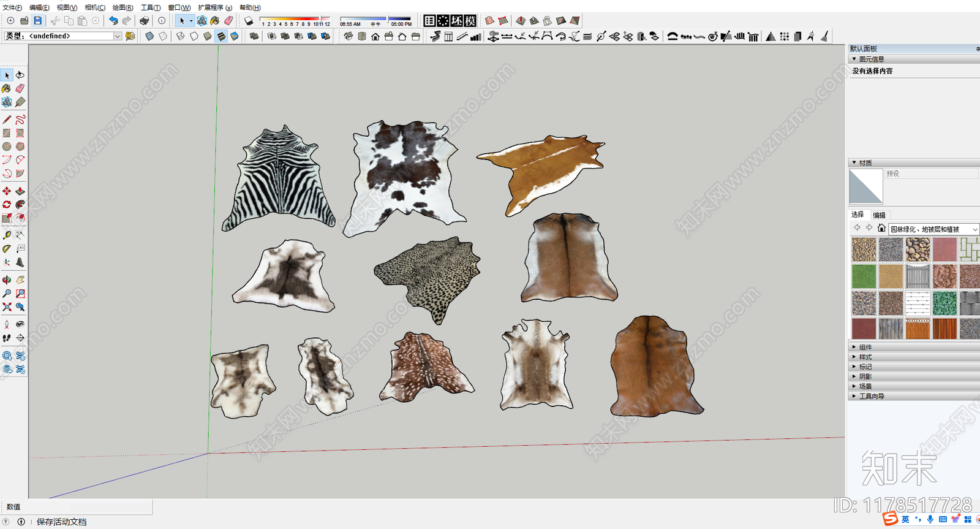Select the Offset tool
The width and height of the screenshot is (980, 529).
(20, 218)
